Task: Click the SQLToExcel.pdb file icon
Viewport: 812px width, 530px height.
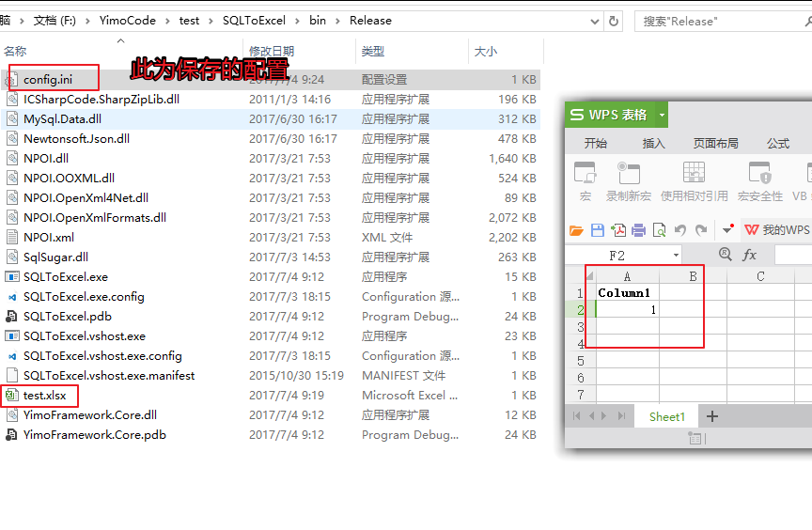Action: tap(11, 317)
